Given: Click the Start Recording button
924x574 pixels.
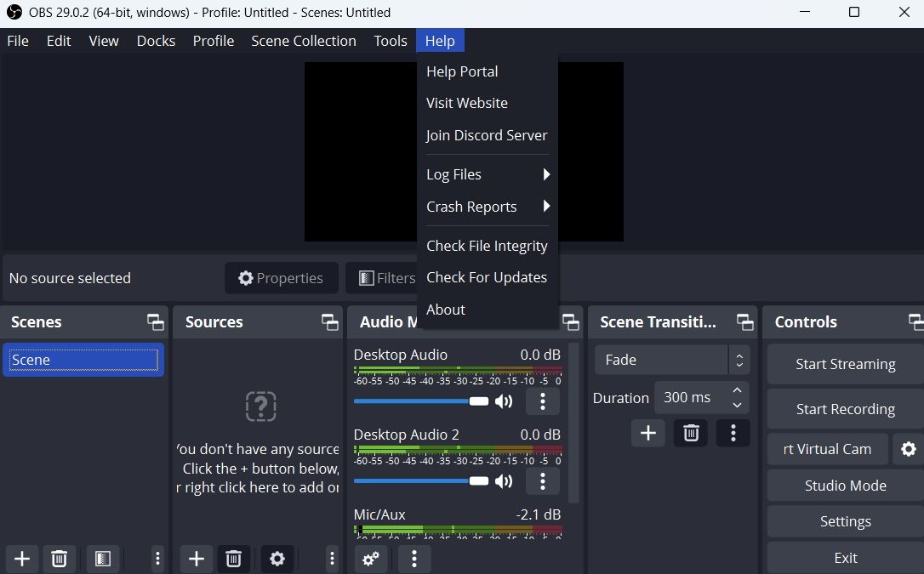Looking at the screenshot, I should (x=845, y=408).
